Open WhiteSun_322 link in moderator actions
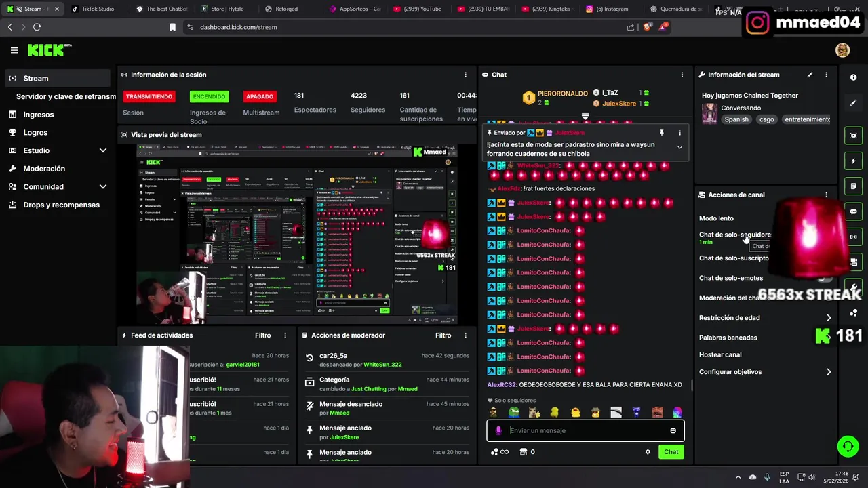868x488 pixels. click(382, 365)
